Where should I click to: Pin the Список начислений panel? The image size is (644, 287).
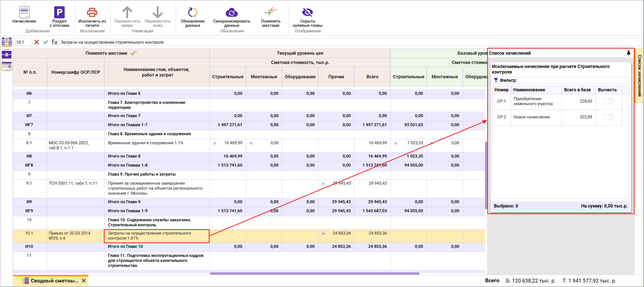[628, 53]
